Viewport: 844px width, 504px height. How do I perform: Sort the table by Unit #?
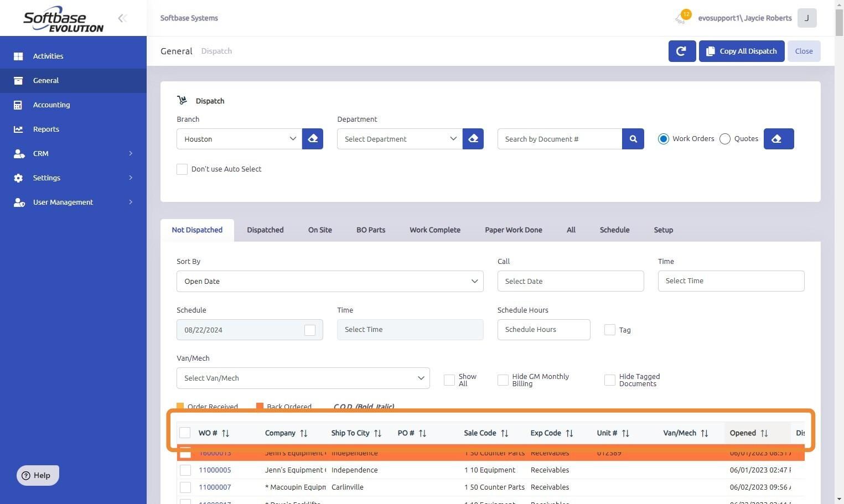(625, 433)
